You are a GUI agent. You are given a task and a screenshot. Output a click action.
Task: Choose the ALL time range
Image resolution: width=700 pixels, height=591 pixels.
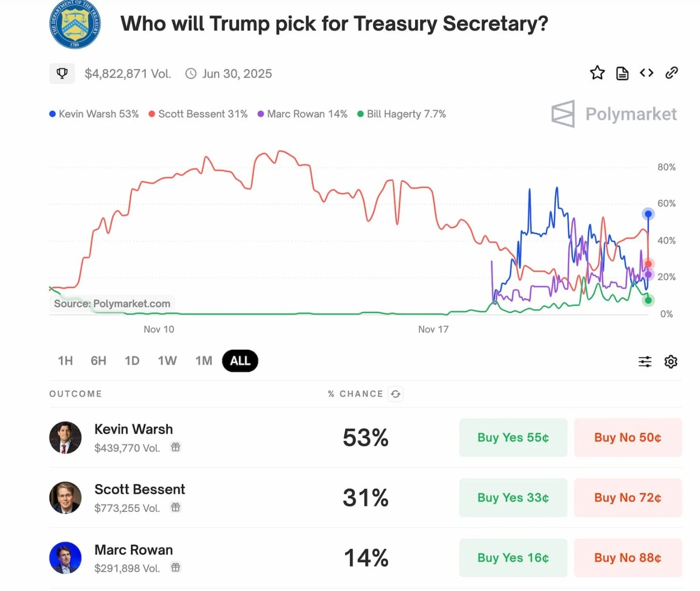[240, 361]
